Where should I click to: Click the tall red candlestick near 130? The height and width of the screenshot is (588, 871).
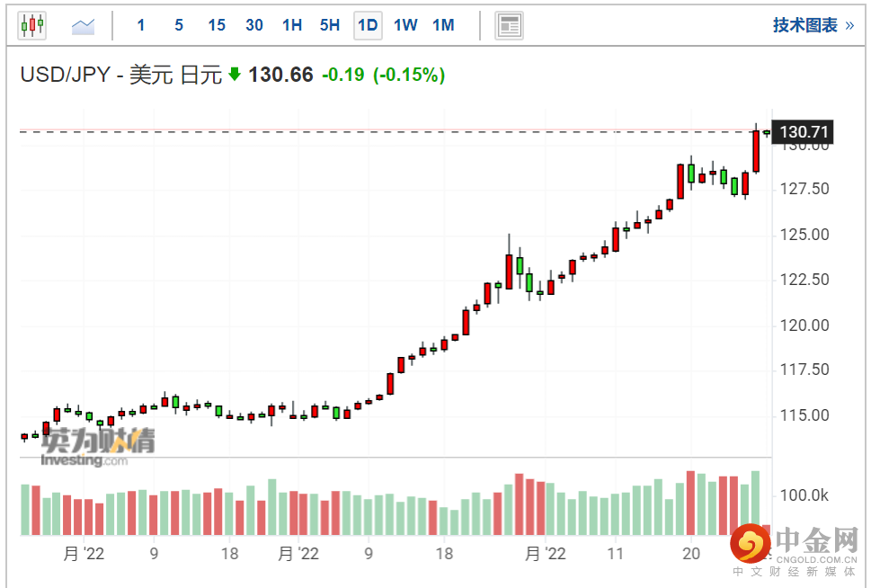(756, 151)
